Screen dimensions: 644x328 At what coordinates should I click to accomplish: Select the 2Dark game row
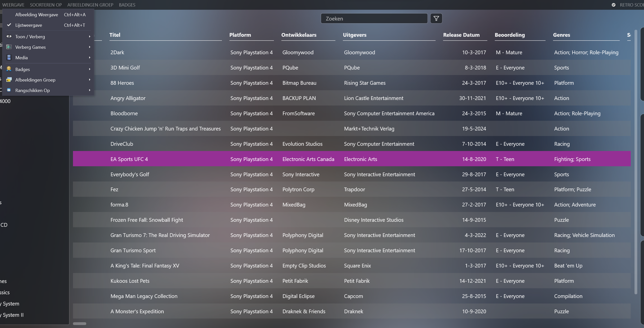point(352,52)
